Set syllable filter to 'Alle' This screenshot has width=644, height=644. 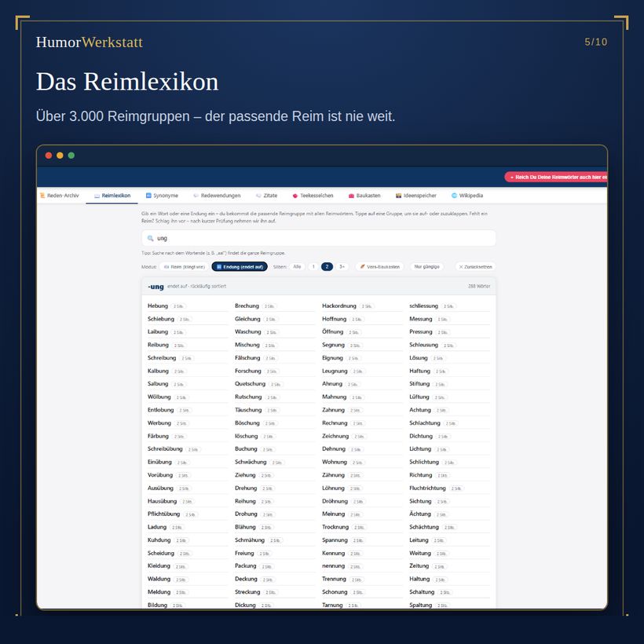coord(297,266)
